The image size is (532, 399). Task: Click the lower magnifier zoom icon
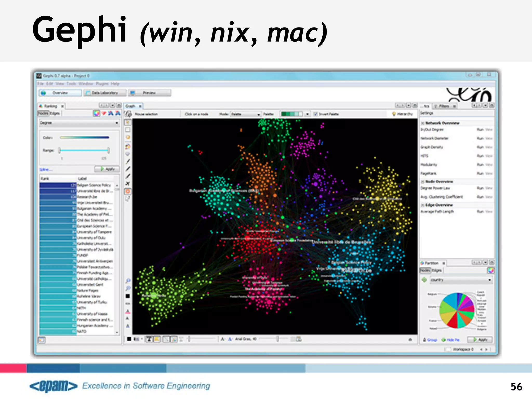pyautogui.click(x=128, y=288)
